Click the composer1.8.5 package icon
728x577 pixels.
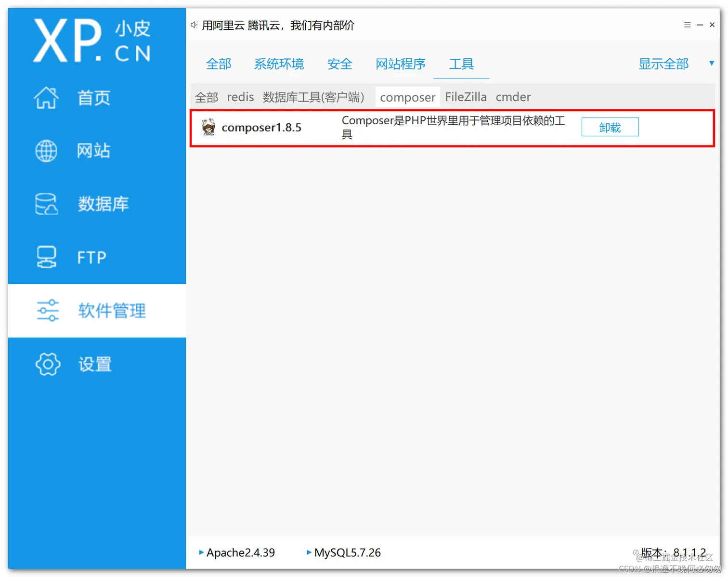(x=208, y=127)
